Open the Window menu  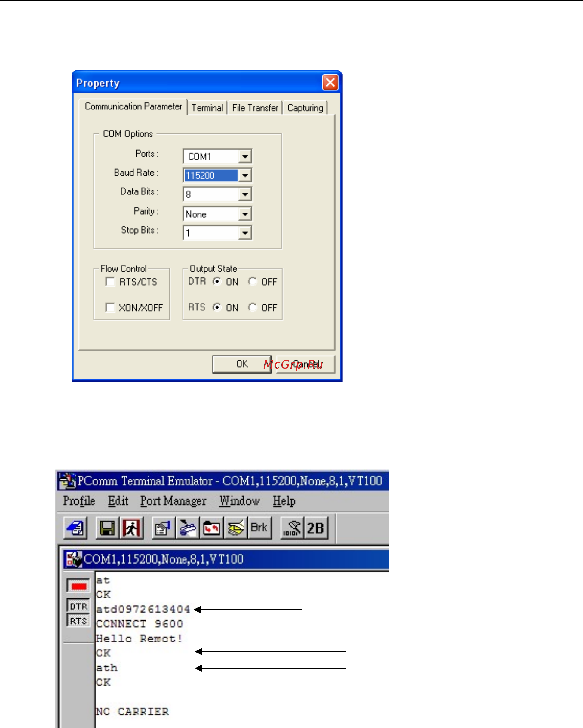(239, 501)
